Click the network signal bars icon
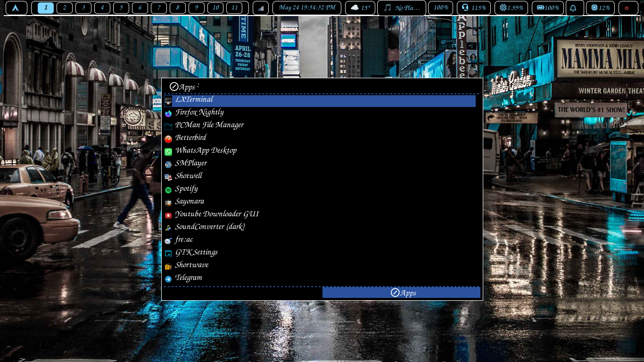Viewport: 644px width, 362px height. click(x=261, y=8)
